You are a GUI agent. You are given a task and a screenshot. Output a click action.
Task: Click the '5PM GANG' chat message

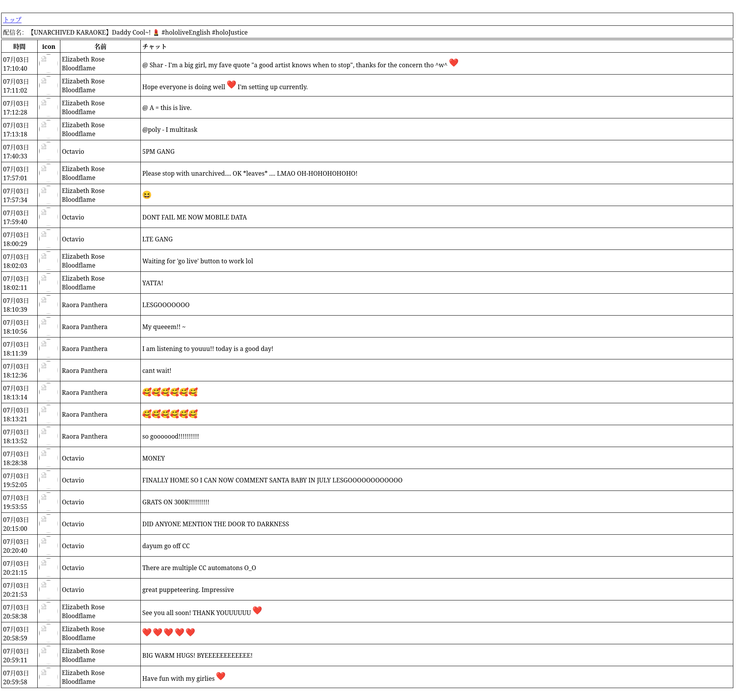(158, 151)
